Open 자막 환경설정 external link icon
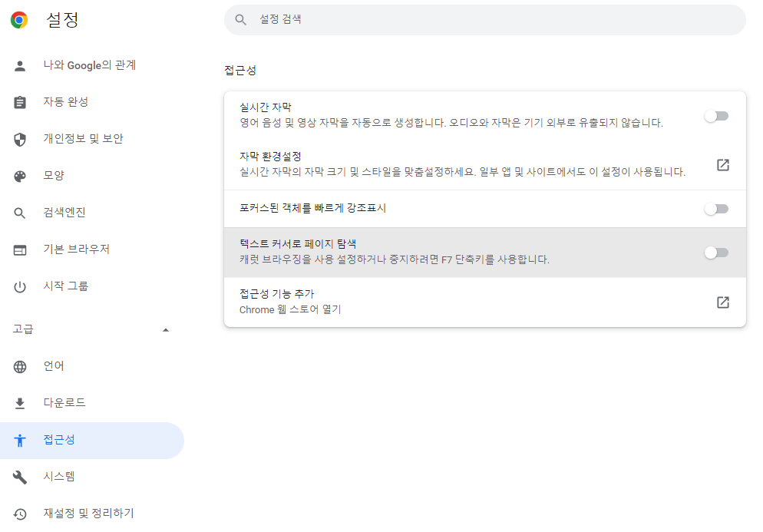Image resolution: width=763 pixels, height=532 pixels. click(x=723, y=164)
